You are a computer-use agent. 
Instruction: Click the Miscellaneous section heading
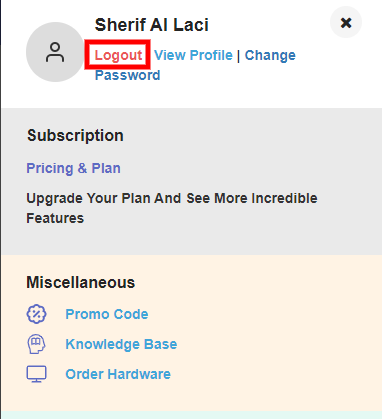(x=81, y=282)
